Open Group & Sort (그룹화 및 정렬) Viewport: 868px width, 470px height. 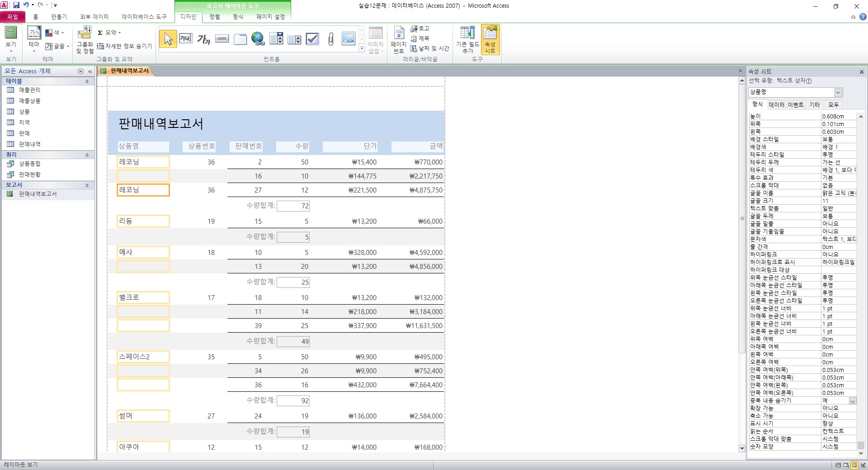coord(85,40)
